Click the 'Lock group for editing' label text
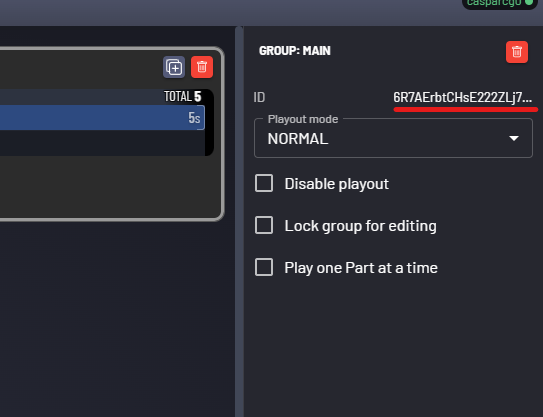Screen dimensions: 543x417 [x=360, y=226]
